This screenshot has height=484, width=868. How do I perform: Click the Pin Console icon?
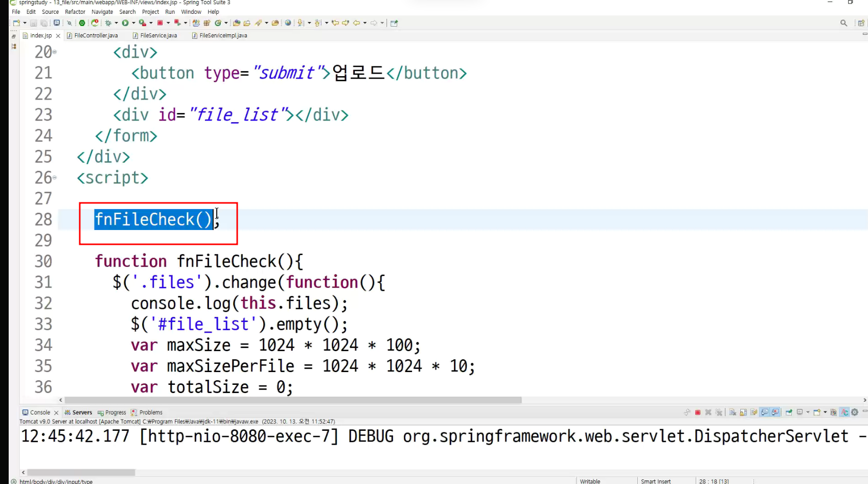pyautogui.click(x=789, y=412)
